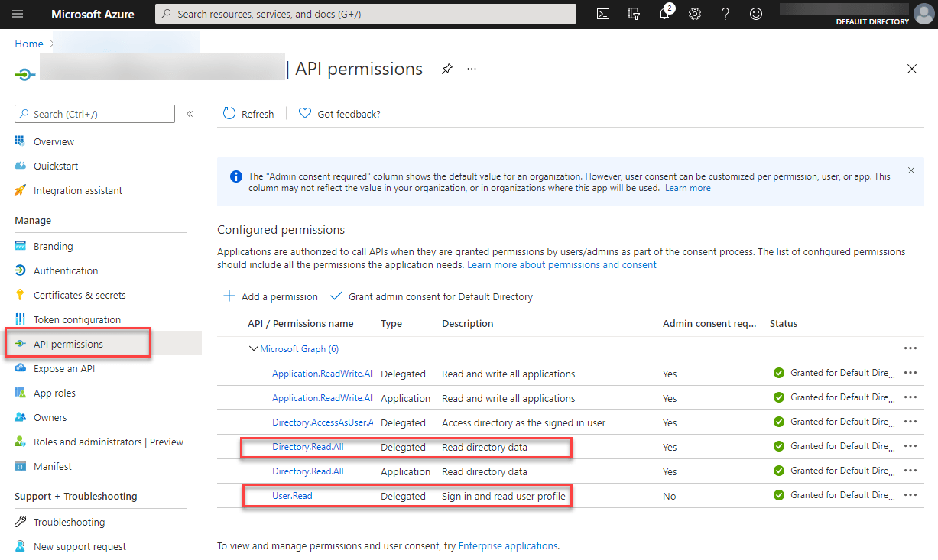Pin the API permissions blade
This screenshot has height=560, width=938.
[x=446, y=69]
